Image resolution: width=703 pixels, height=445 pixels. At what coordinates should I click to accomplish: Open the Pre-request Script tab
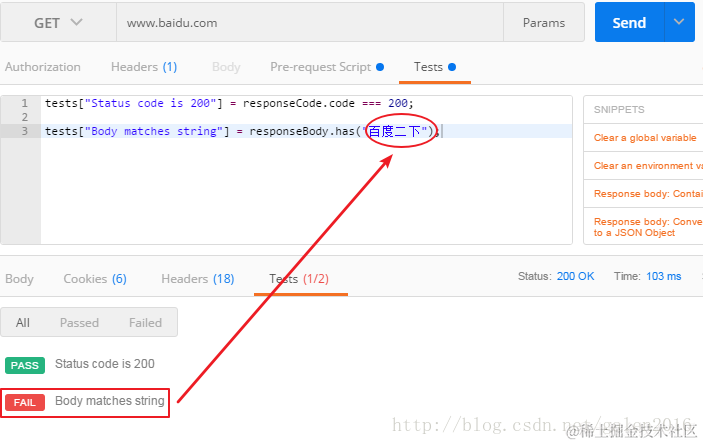(x=327, y=67)
